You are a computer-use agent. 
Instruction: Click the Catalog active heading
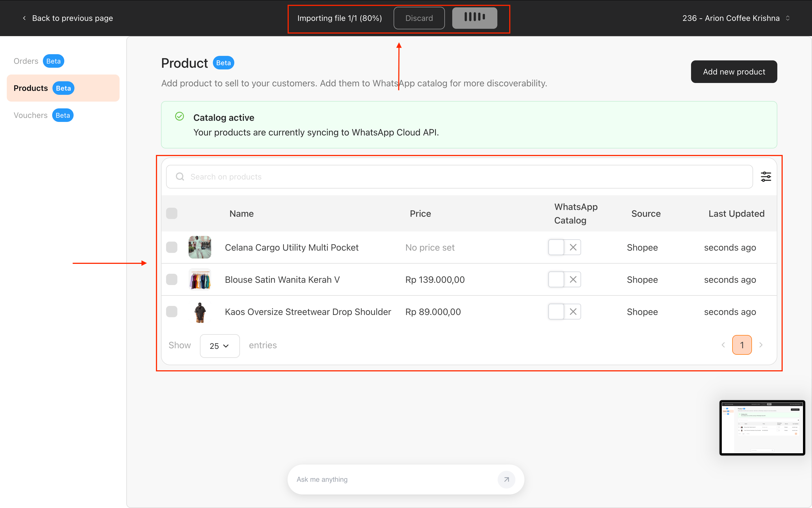click(224, 118)
